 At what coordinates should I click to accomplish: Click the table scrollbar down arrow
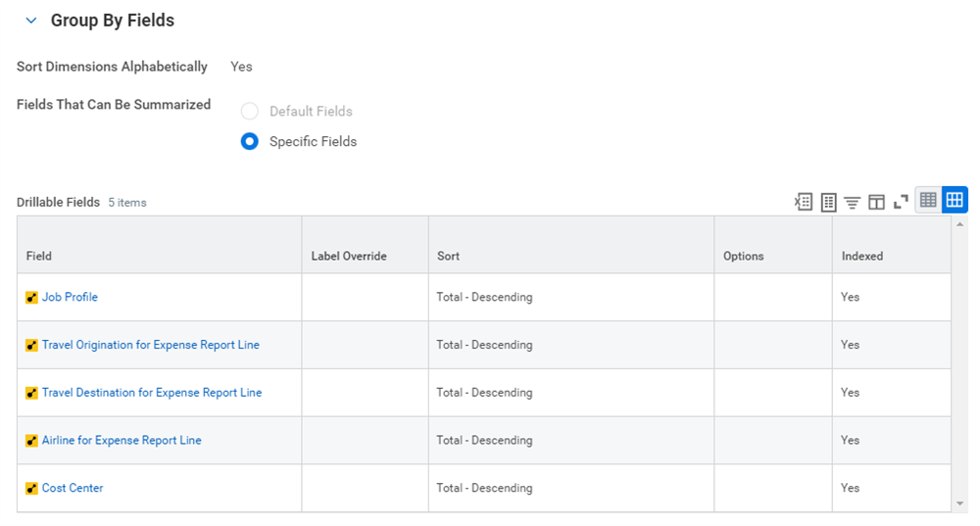(960, 504)
